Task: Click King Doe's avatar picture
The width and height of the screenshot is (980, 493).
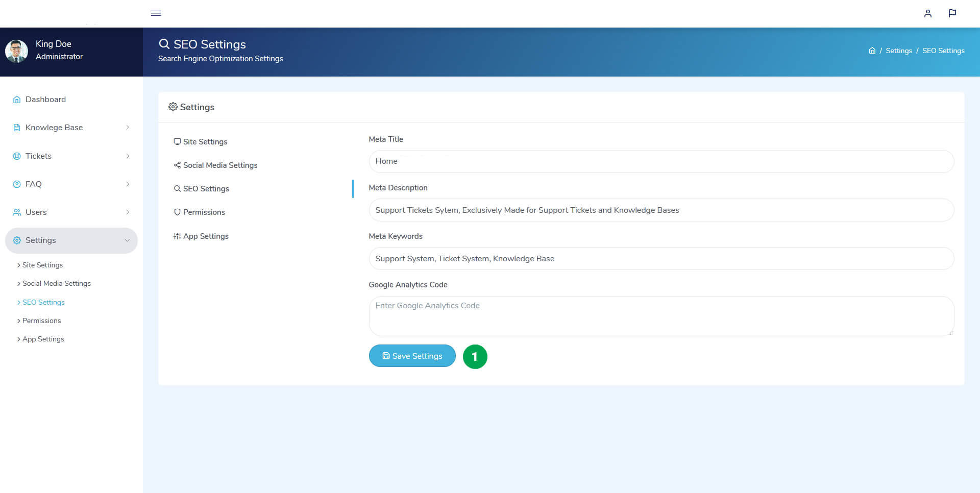Action: click(16, 51)
